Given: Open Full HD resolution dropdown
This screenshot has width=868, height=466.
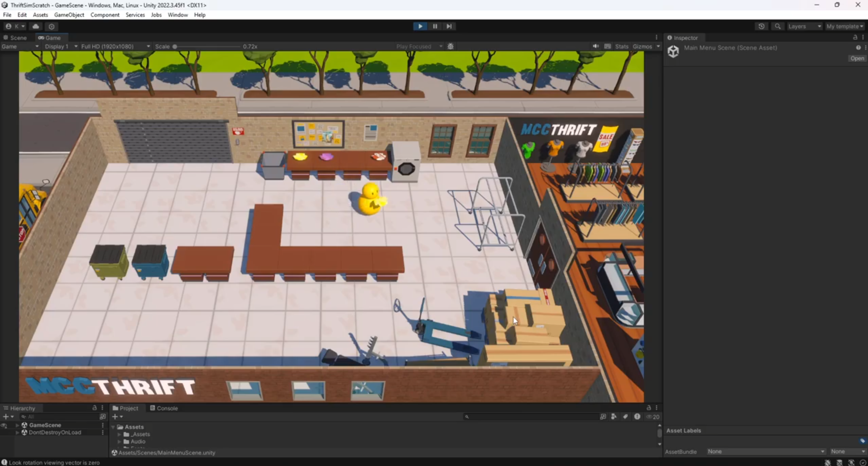Looking at the screenshot, I should (115, 46).
